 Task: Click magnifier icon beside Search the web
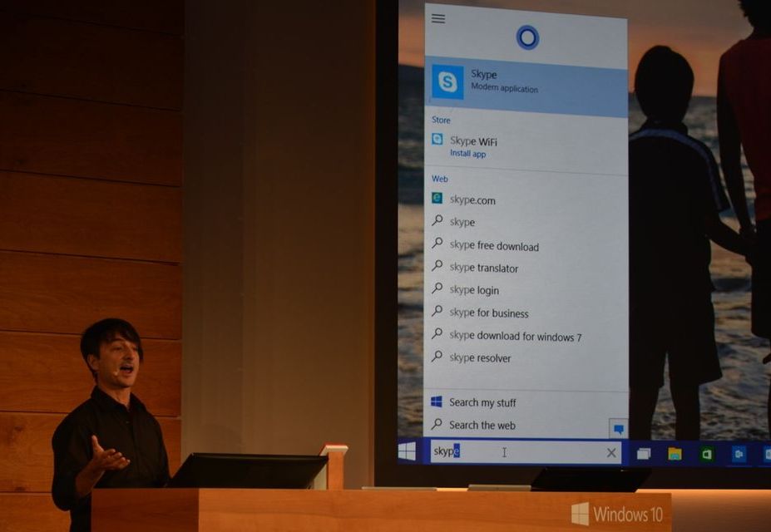pos(436,423)
